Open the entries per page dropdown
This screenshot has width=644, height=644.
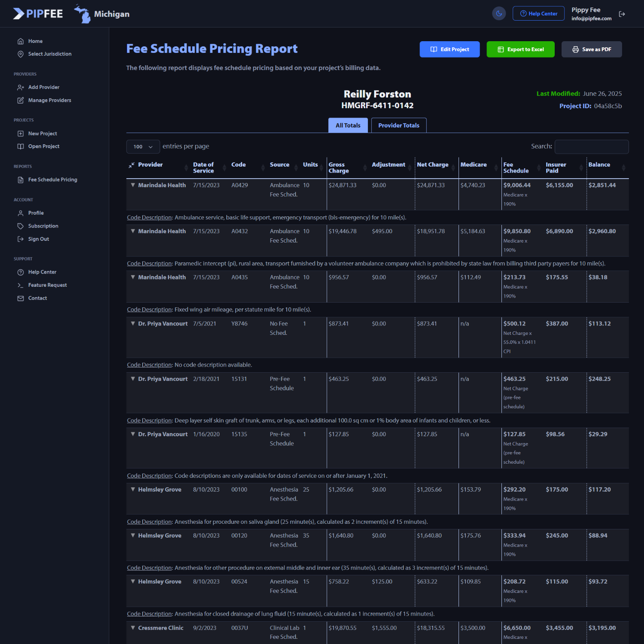[x=143, y=146]
